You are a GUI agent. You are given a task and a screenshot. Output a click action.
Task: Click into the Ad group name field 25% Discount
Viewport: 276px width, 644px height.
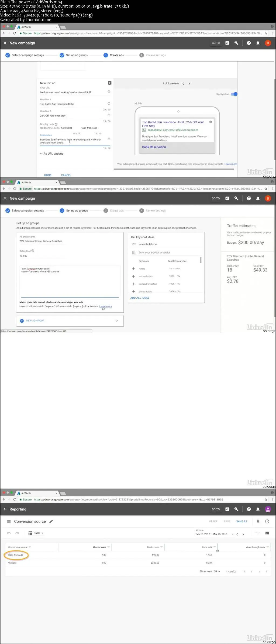click(43, 241)
